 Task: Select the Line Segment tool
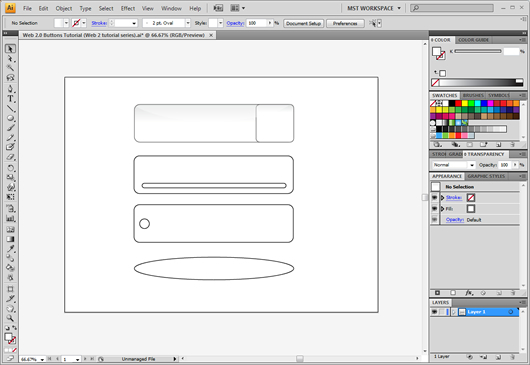(x=10, y=108)
